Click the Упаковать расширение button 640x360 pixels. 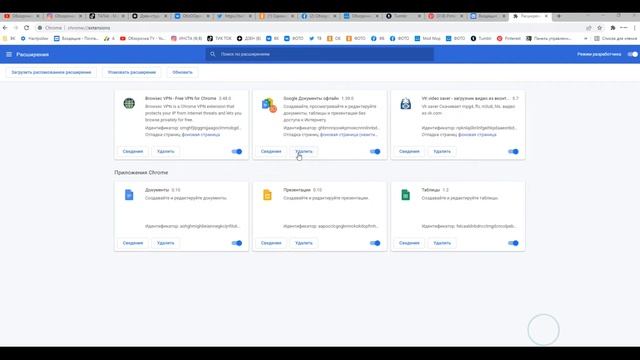tap(132, 72)
